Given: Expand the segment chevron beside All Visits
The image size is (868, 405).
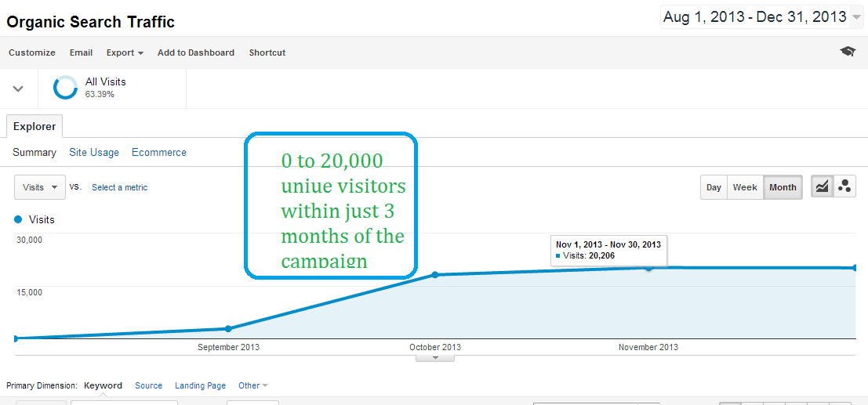Looking at the screenshot, I should [18, 89].
